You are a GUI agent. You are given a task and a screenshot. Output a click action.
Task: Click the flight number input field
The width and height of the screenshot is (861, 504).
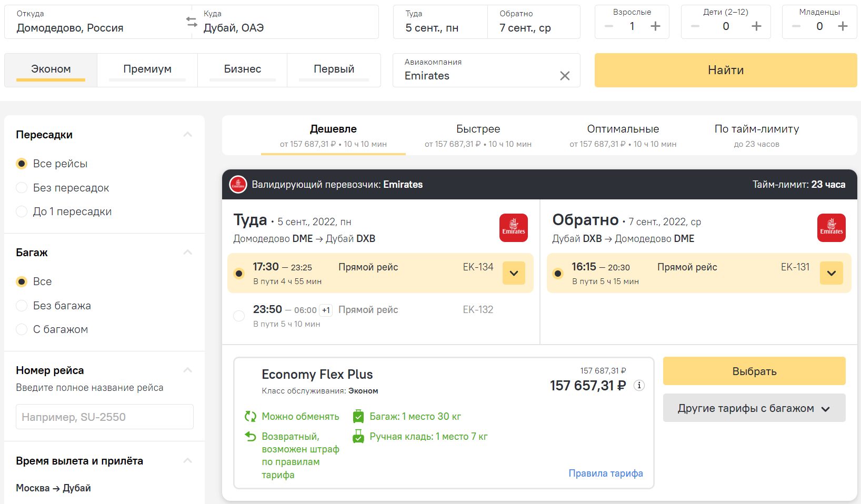pyautogui.click(x=105, y=417)
